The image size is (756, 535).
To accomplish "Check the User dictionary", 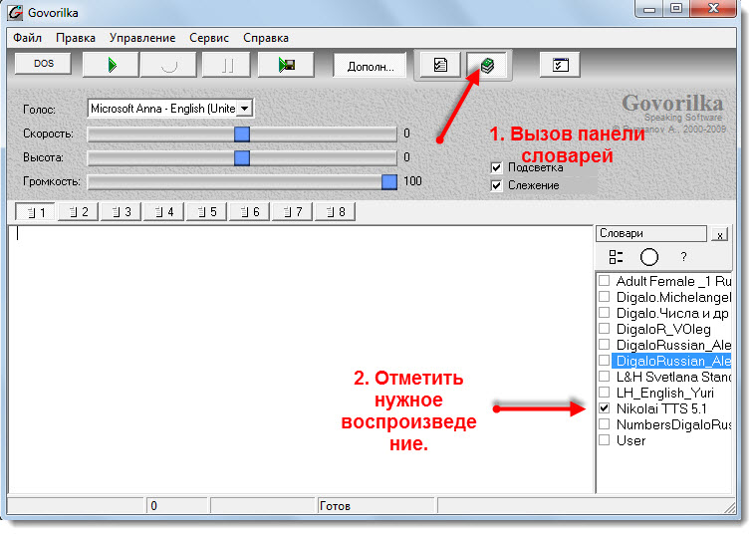I will (x=605, y=440).
